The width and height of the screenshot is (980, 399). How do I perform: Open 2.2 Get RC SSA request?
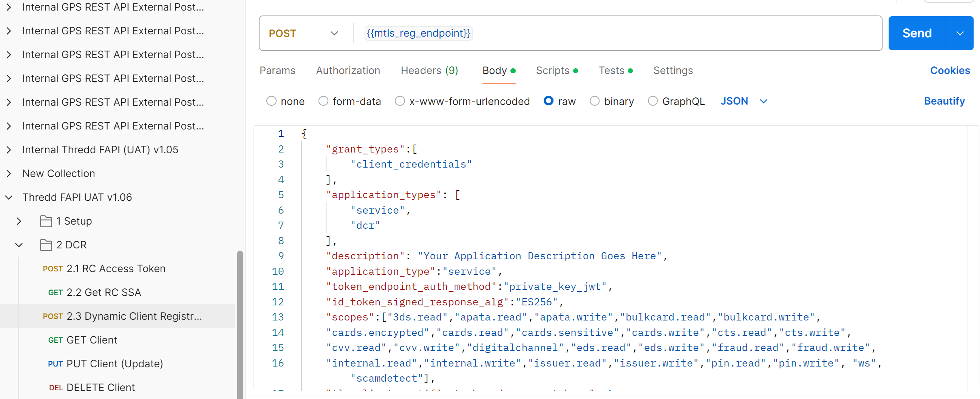click(x=104, y=293)
